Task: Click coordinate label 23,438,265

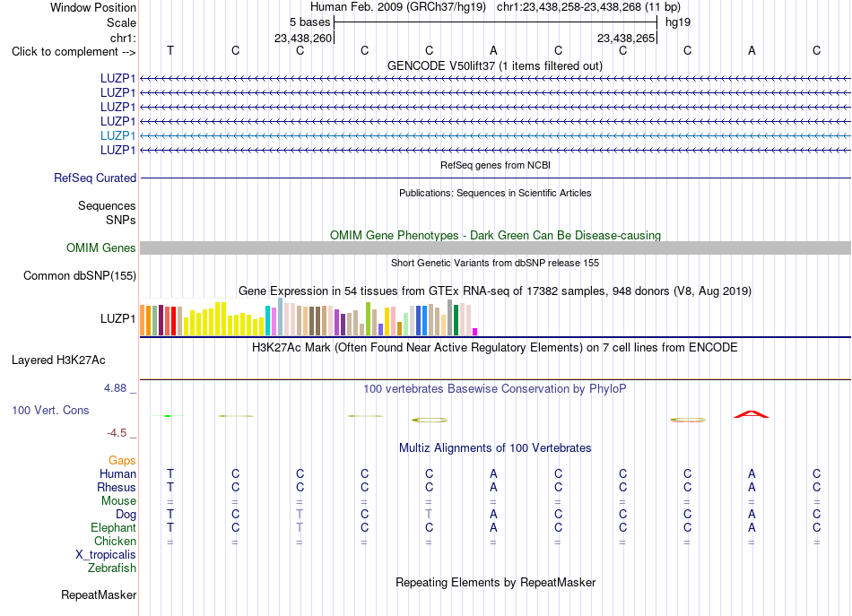Action: point(625,38)
